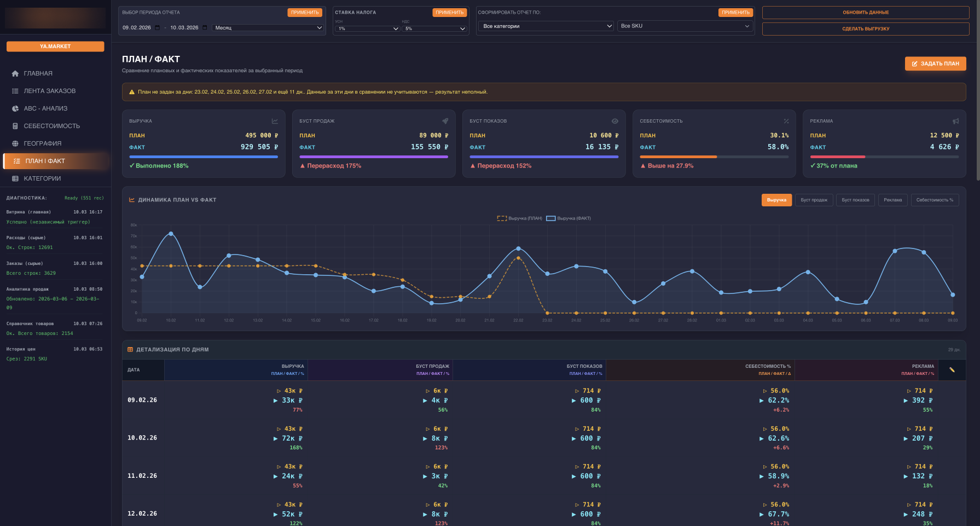Apply the report period with ПРИМЕНИТЬ
The height and width of the screenshot is (526, 980).
(305, 13)
